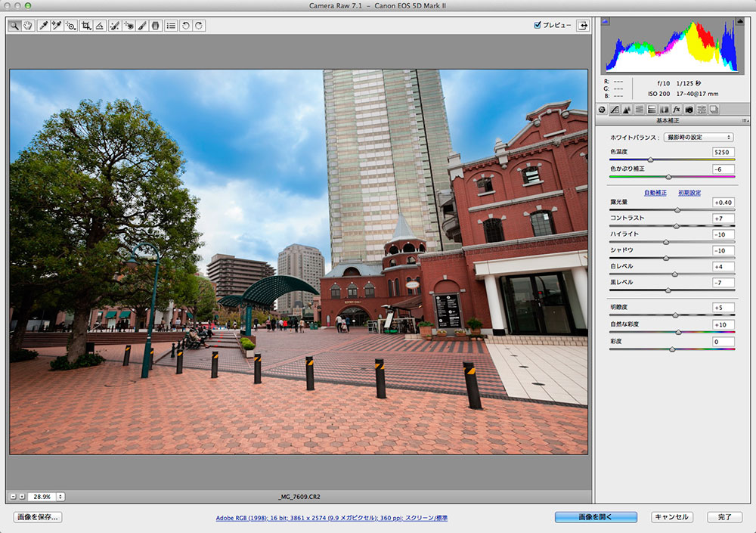The width and height of the screenshot is (756, 533).
Task: Adjust the 色かぶり補正 slider
Action: [x=669, y=177]
